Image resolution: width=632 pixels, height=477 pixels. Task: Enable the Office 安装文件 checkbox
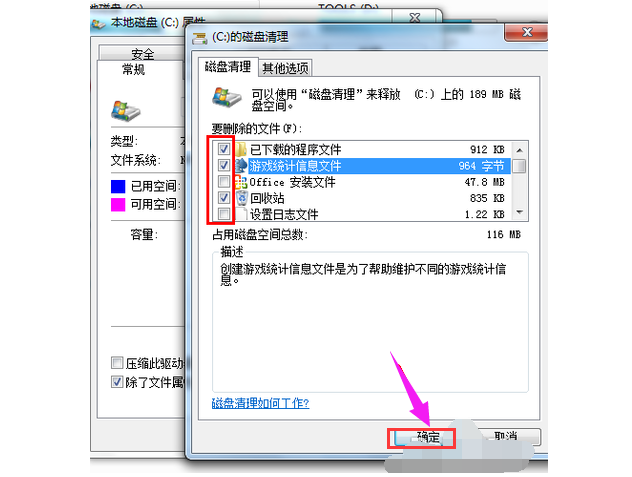(224, 181)
